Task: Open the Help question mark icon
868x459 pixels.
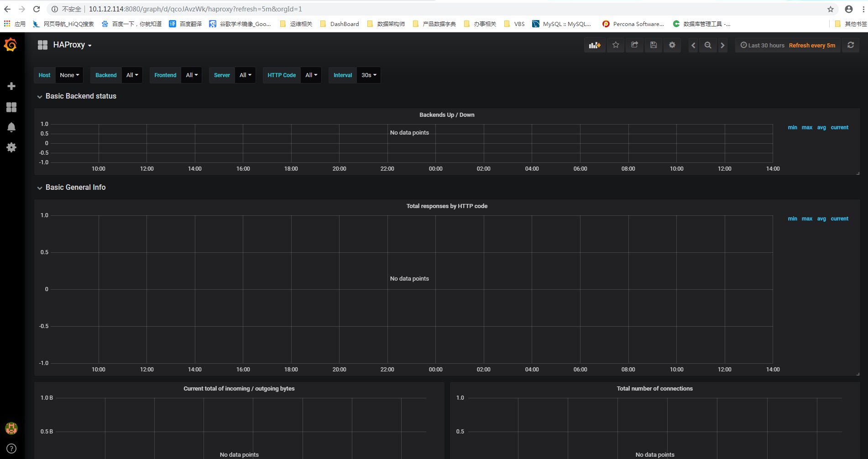Action: pyautogui.click(x=11, y=449)
